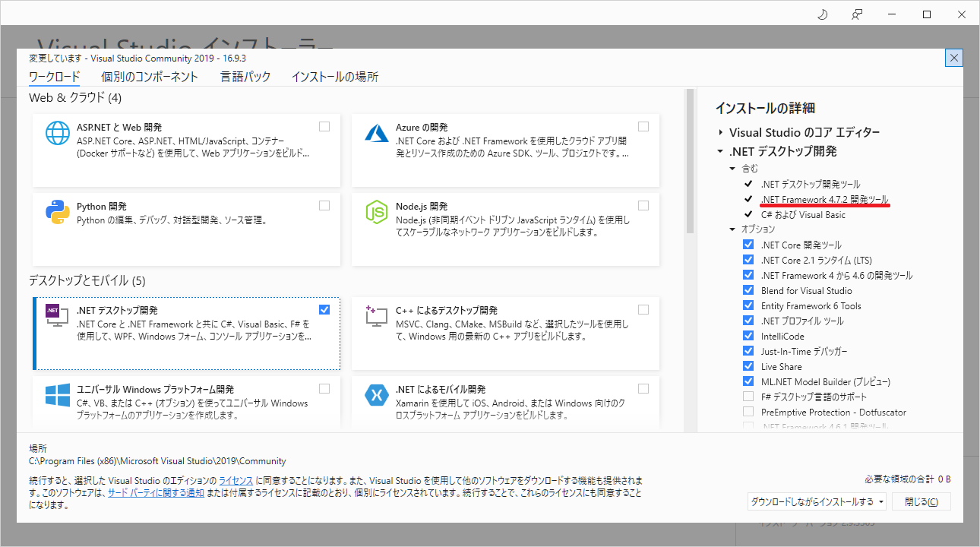Uncheck the .NET デスクトップ開発 workload checkbox
This screenshot has width=980, height=547.
click(x=324, y=309)
